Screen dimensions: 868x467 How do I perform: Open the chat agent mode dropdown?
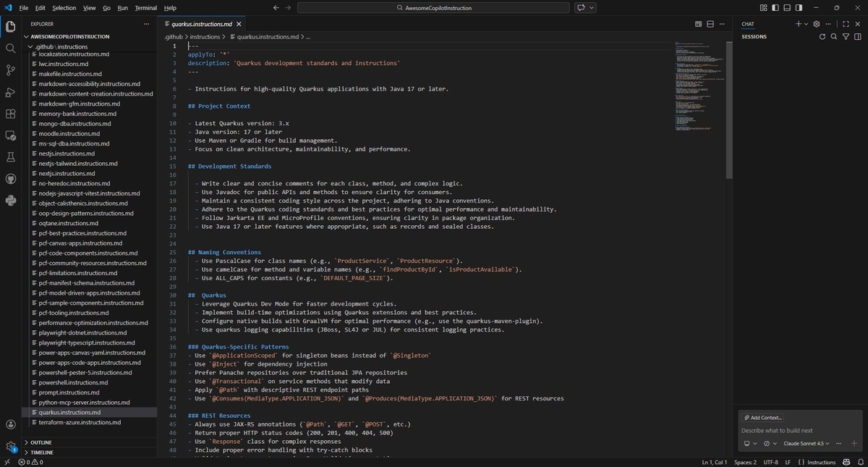[770, 443]
